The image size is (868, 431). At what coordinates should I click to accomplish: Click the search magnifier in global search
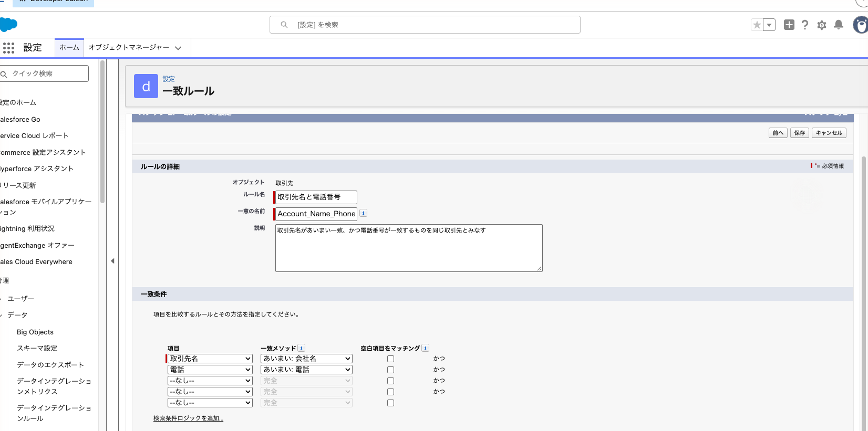point(284,25)
